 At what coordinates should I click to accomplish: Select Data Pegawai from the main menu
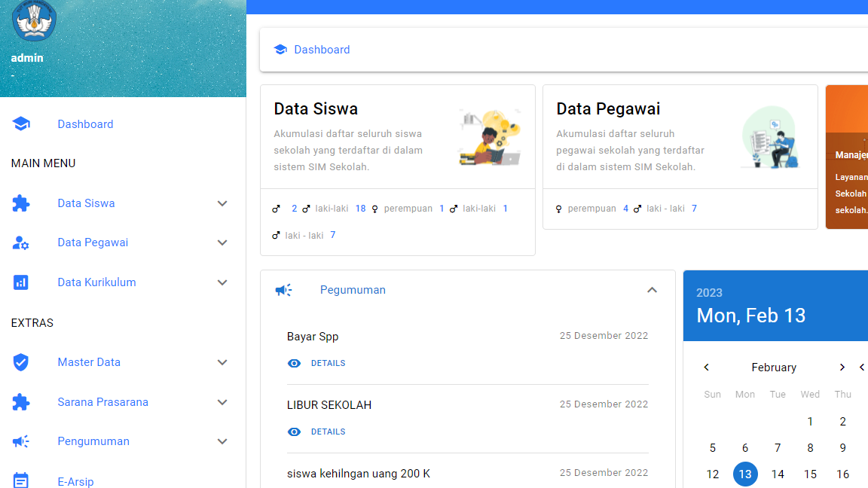92,242
